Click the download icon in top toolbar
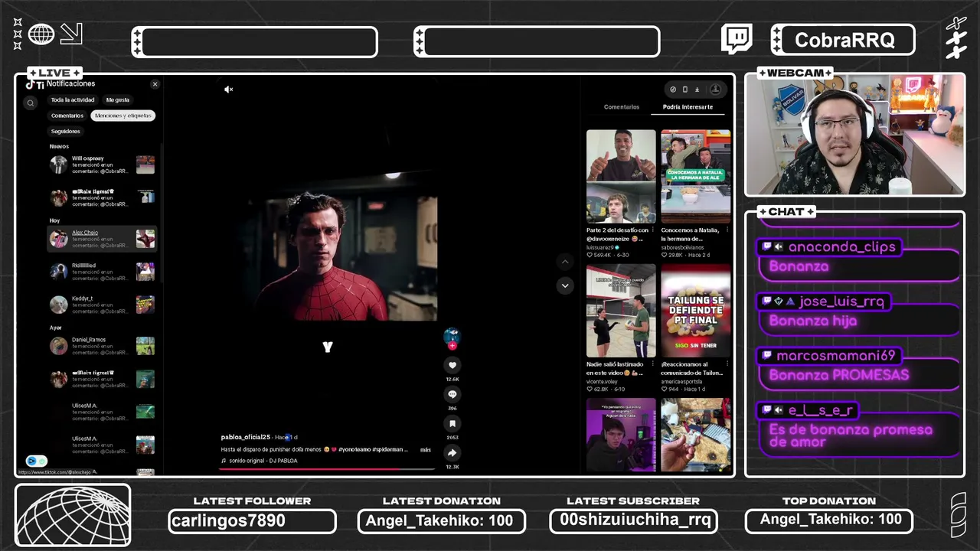The height and width of the screenshot is (551, 980). point(697,90)
